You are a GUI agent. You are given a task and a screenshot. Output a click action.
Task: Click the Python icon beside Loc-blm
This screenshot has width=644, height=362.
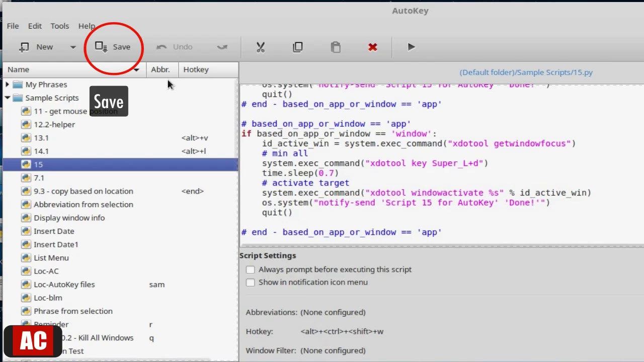(26, 298)
